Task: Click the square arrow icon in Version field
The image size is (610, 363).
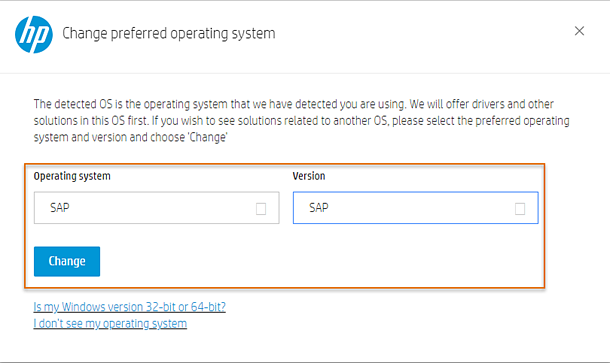Action: coord(520,209)
